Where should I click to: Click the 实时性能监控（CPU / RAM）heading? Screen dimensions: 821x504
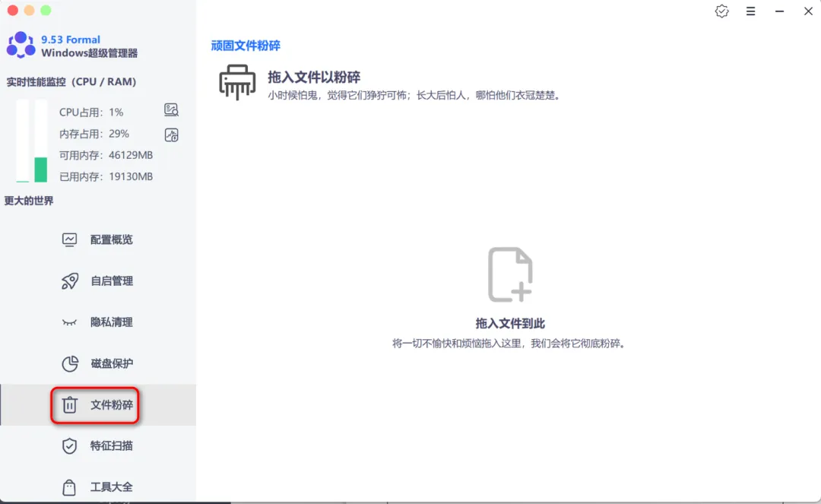pyautogui.click(x=71, y=81)
